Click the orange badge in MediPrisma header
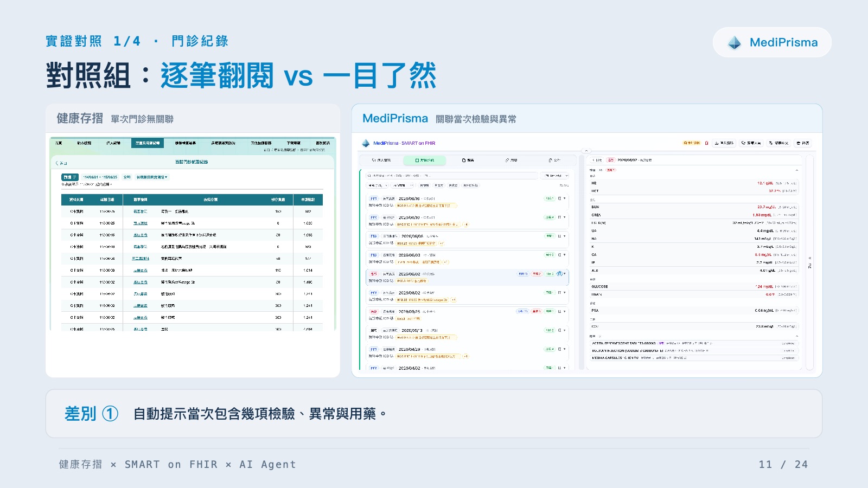Image resolution: width=868 pixels, height=488 pixels. tap(692, 143)
